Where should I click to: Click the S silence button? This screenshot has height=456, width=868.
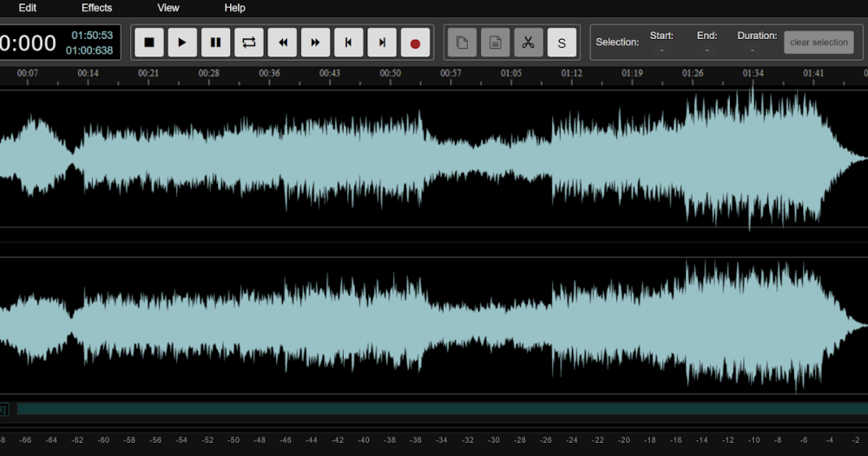[x=562, y=43]
